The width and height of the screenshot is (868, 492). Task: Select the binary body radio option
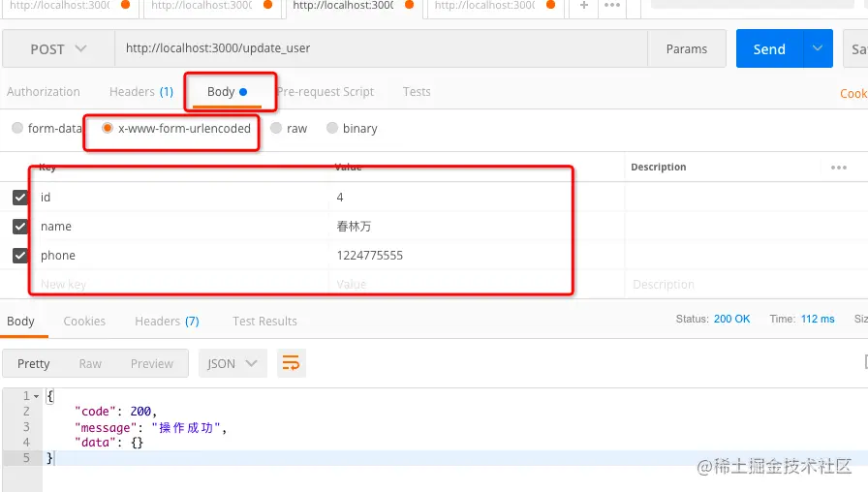[x=332, y=128]
